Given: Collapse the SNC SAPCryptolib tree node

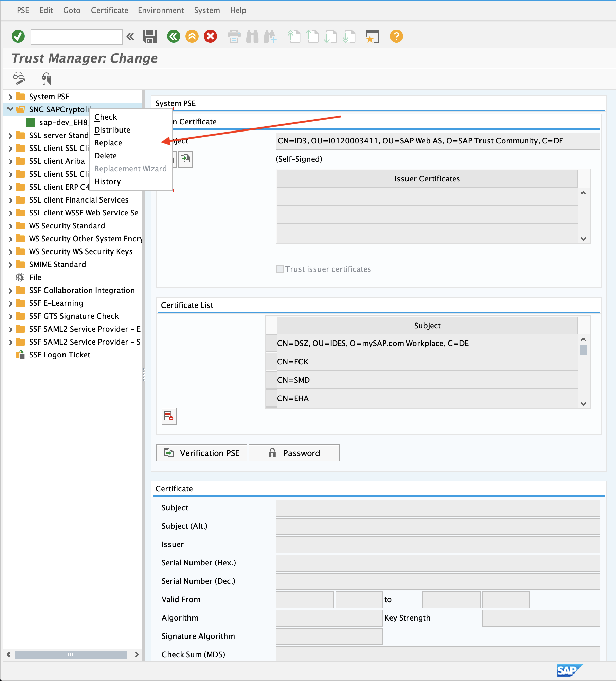Looking at the screenshot, I should [10, 109].
